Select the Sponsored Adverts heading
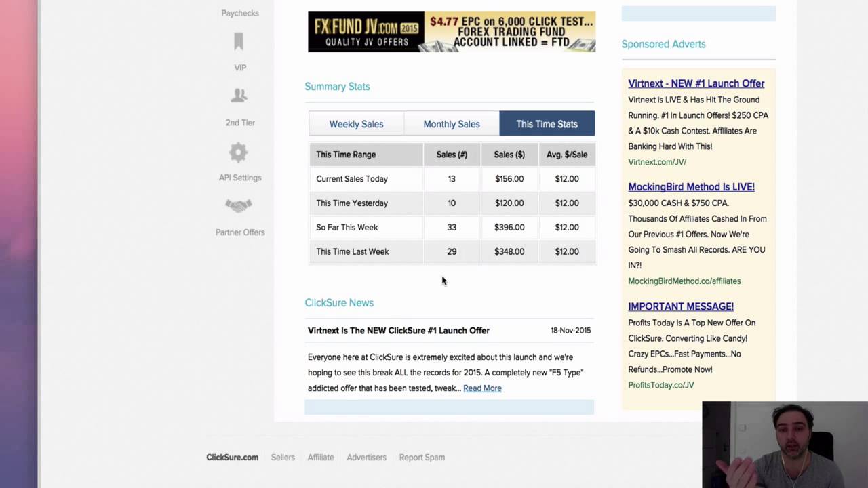The height and width of the screenshot is (488, 868). click(x=663, y=44)
